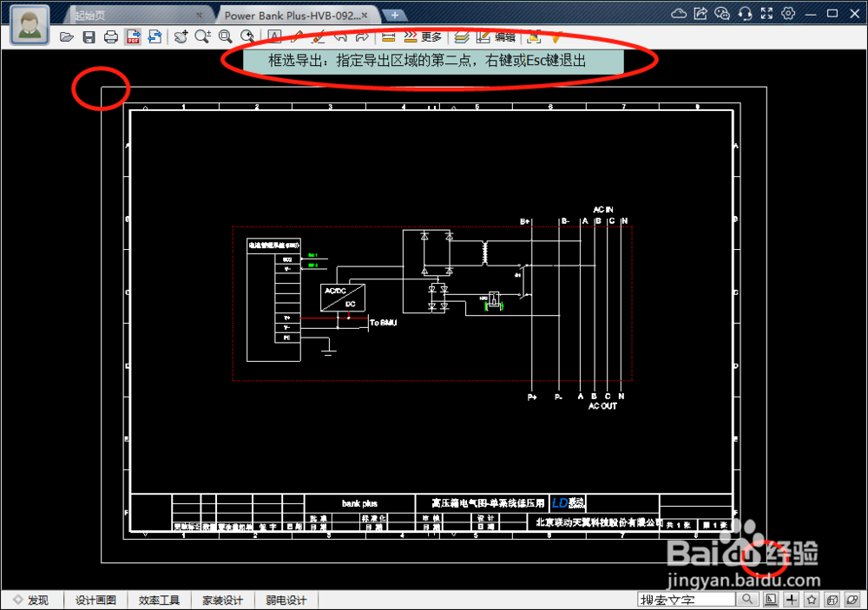The image size is (868, 610).
Task: Save the drawing with the floppy icon
Action: pos(89,37)
